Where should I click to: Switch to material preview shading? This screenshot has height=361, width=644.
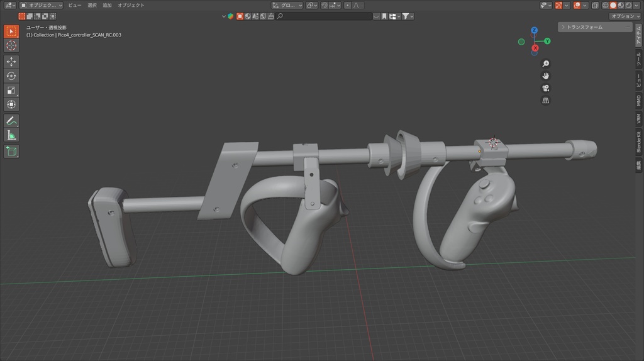pos(621,5)
